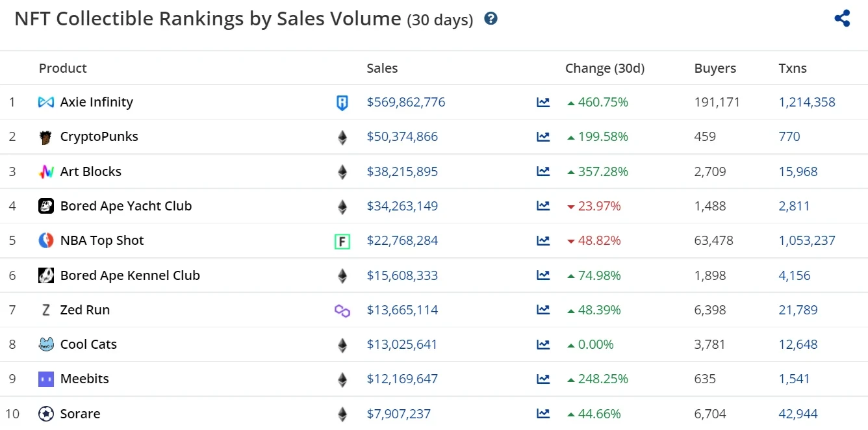Open the chart icon for Cool Cats
The height and width of the screenshot is (430, 868).
[x=543, y=344]
